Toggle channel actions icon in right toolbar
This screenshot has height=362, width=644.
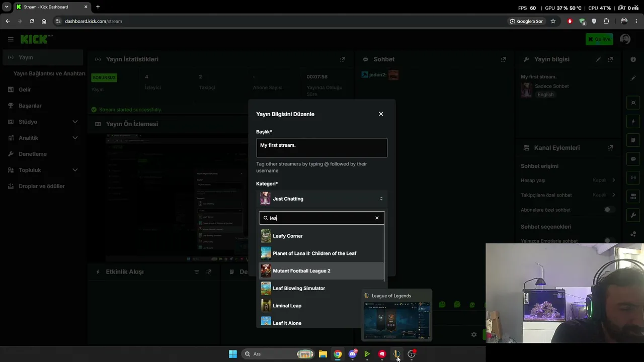[x=633, y=196]
